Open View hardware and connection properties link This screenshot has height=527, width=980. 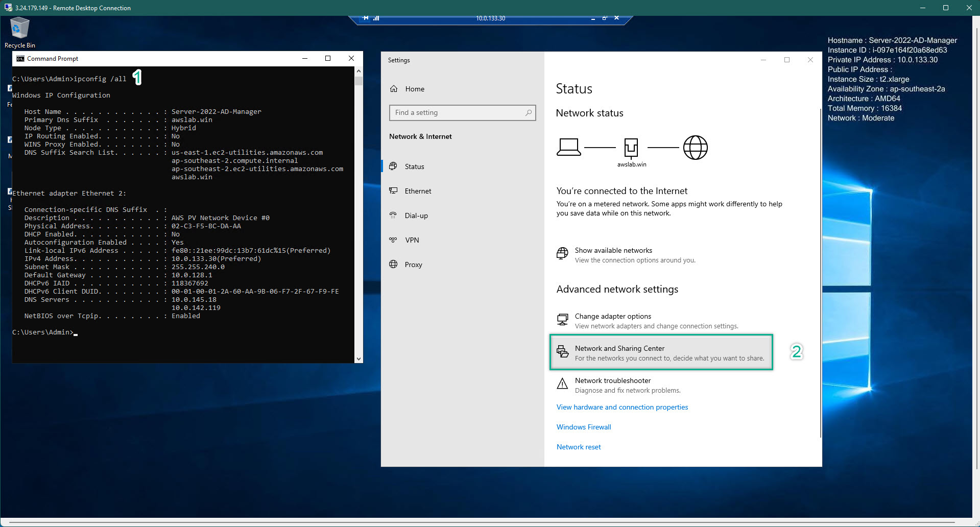[622, 407]
